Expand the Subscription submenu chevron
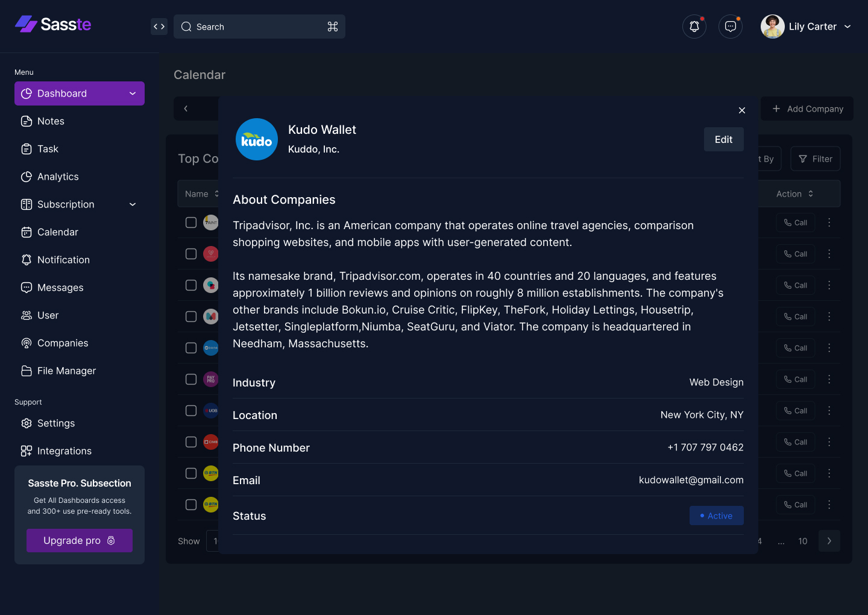This screenshot has height=615, width=868. tap(133, 204)
